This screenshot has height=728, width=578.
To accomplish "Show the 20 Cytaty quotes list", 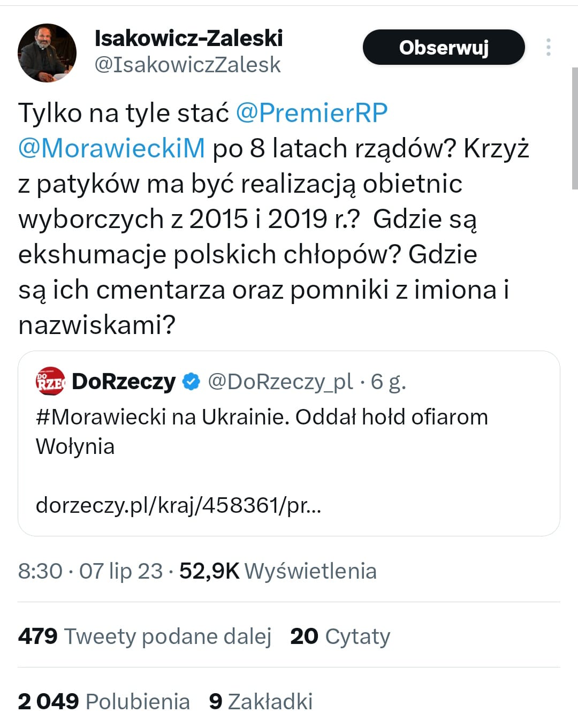I will 340,636.
